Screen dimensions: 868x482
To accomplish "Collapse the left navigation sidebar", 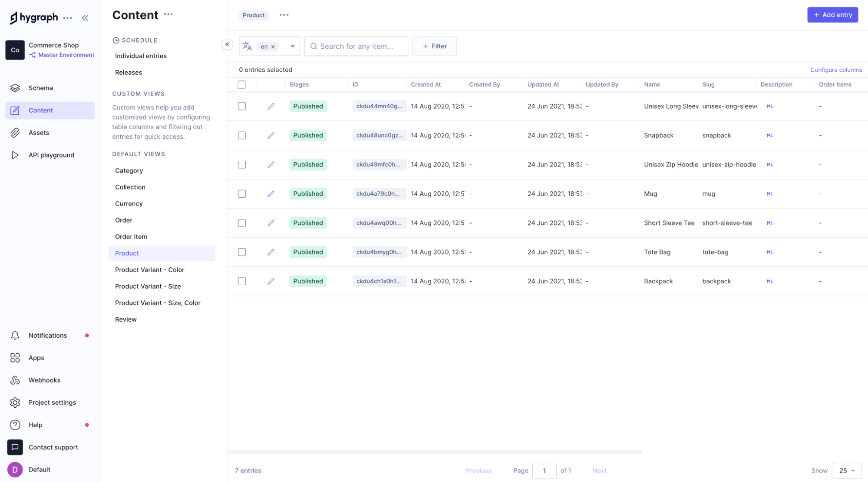I will (x=85, y=18).
